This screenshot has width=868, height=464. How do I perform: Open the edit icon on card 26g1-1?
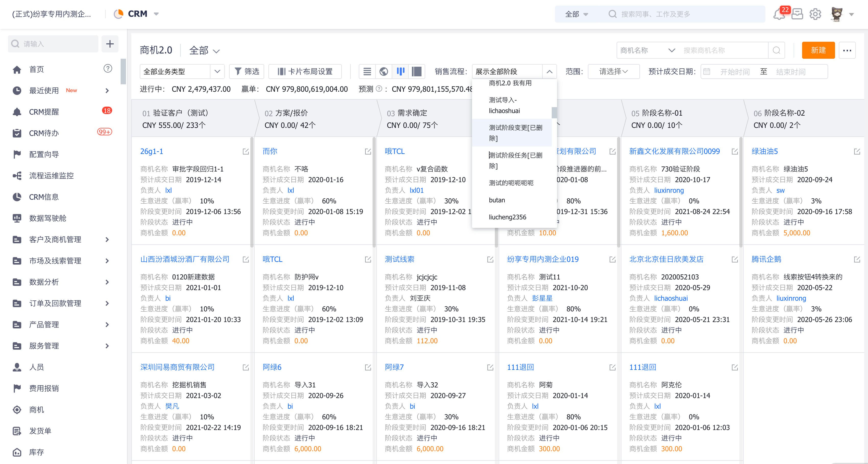tap(246, 152)
